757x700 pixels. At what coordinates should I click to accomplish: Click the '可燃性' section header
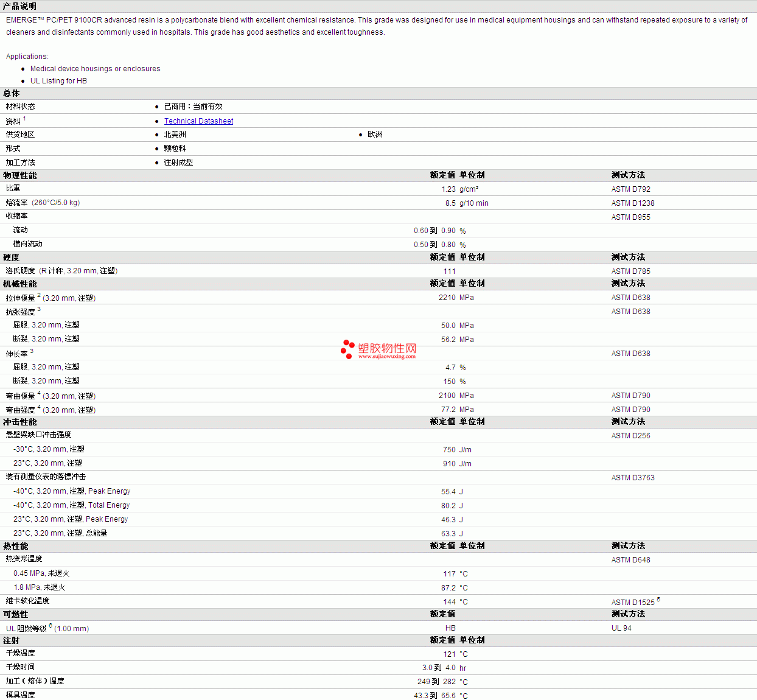pos(16,614)
